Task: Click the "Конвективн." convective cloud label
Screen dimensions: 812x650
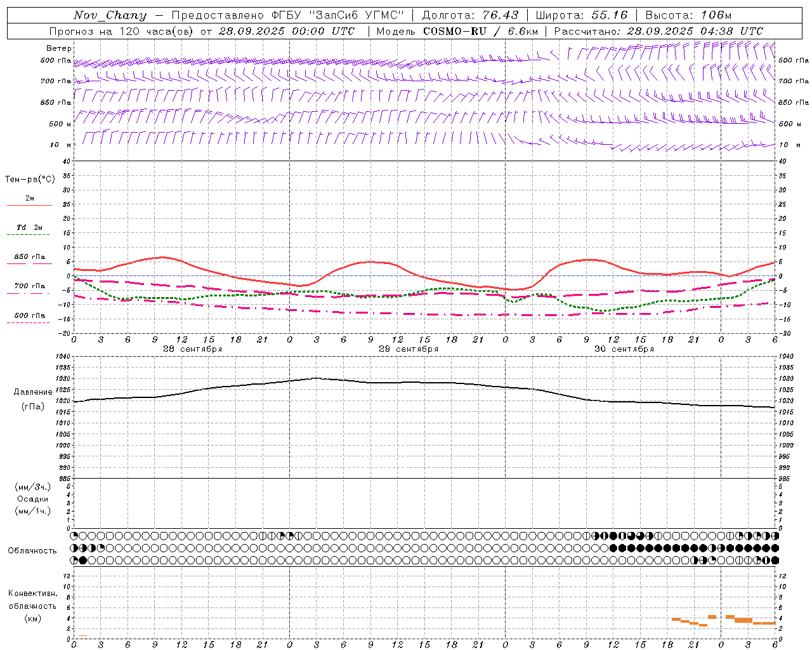Action: (x=32, y=594)
